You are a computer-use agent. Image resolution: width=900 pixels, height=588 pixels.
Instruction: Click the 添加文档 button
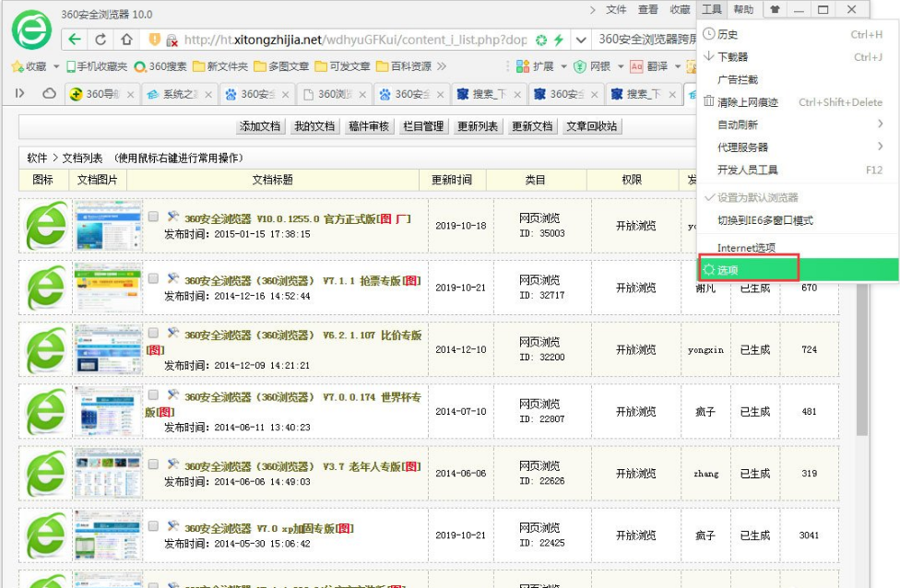(260, 126)
